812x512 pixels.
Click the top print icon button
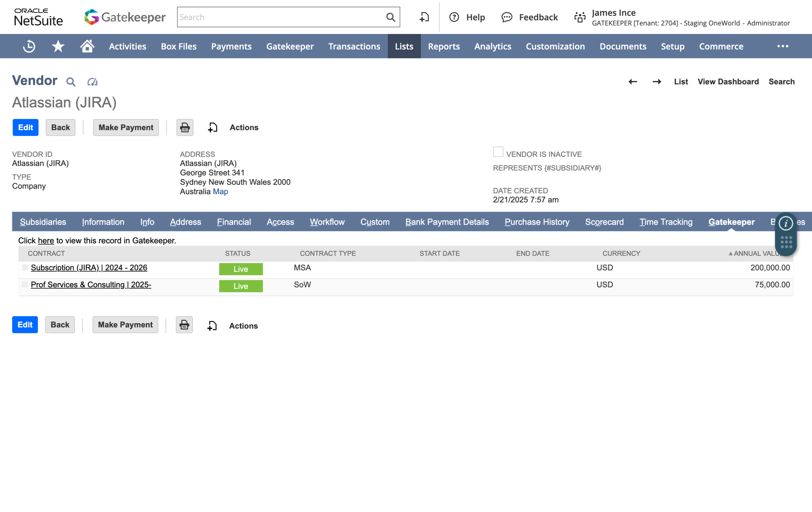[185, 128]
